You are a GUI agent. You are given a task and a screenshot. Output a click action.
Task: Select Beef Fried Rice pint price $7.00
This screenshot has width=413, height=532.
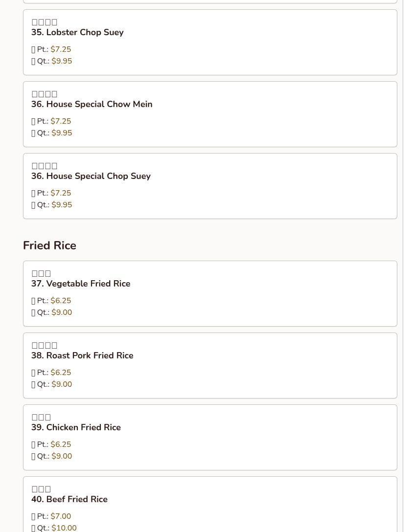click(x=61, y=516)
